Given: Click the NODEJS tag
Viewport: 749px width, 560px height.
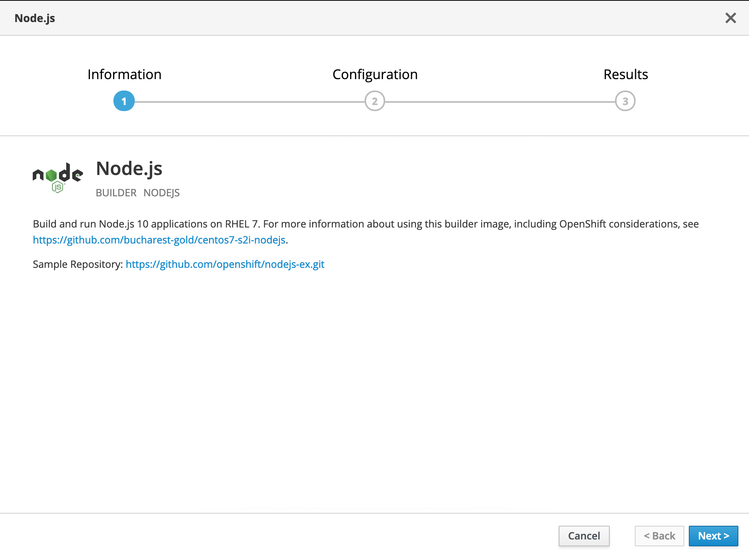Looking at the screenshot, I should [161, 193].
